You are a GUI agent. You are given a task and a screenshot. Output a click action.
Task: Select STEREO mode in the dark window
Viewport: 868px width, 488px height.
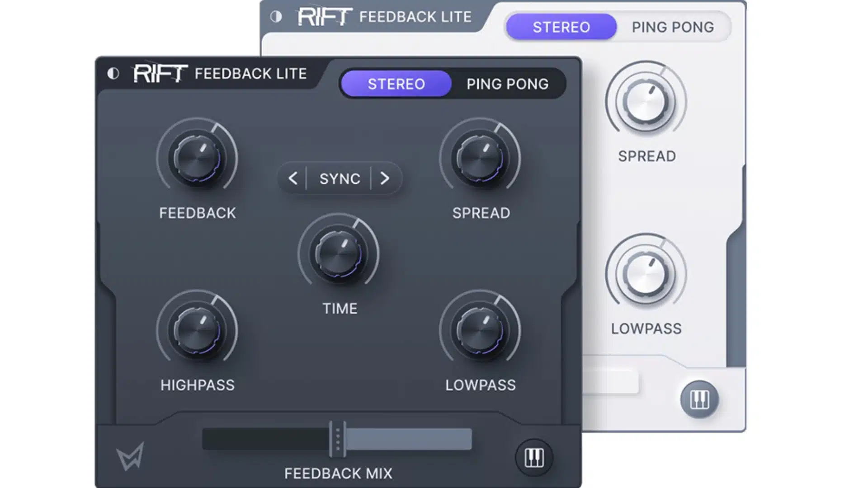coord(396,84)
